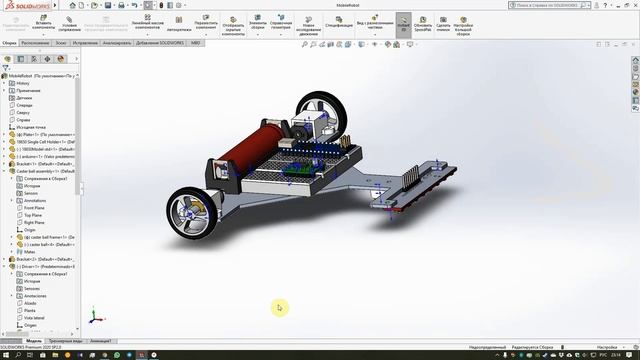Switch to MBD ribbon tab

click(x=196, y=43)
